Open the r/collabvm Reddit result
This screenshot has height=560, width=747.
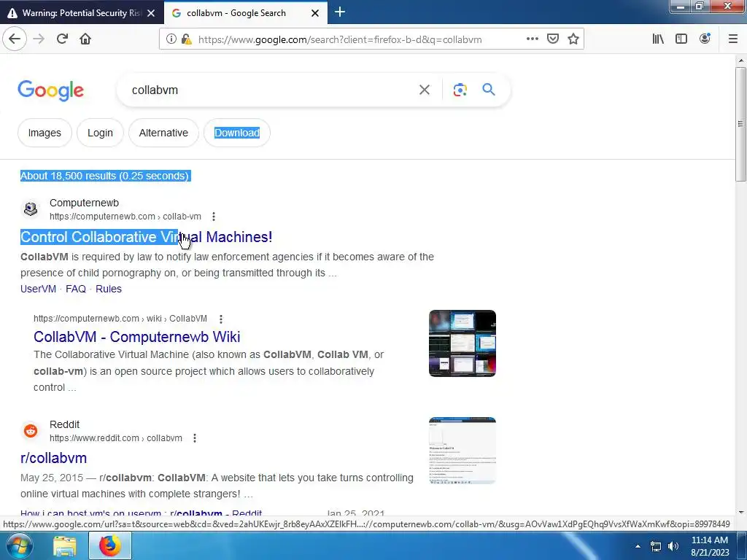[53, 458]
